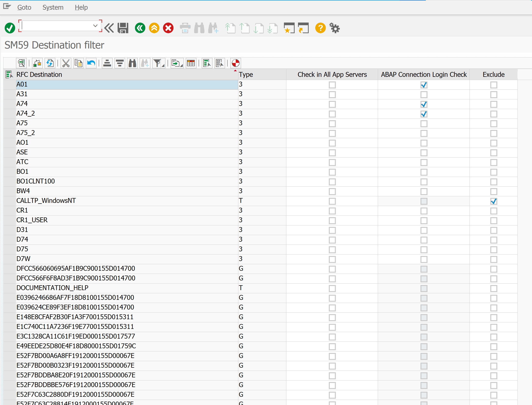Click the Cut scissors icon in grid toolbar
This screenshot has width=532, height=405.
pyautogui.click(x=66, y=63)
